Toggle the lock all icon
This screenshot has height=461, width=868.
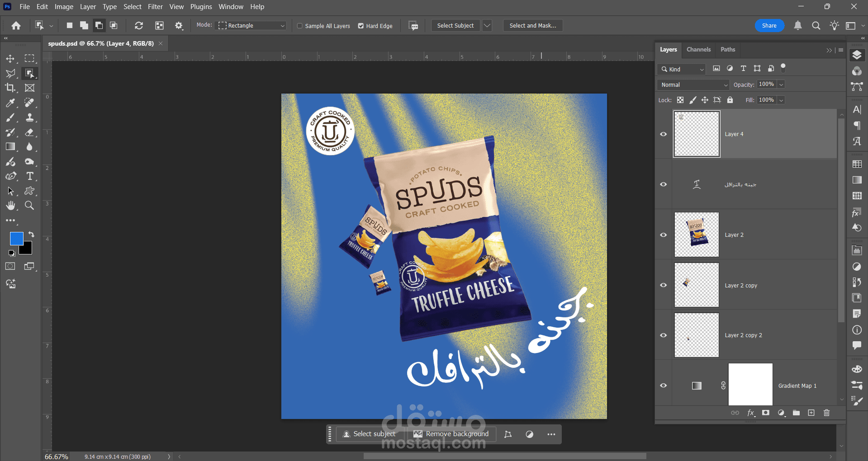click(730, 100)
